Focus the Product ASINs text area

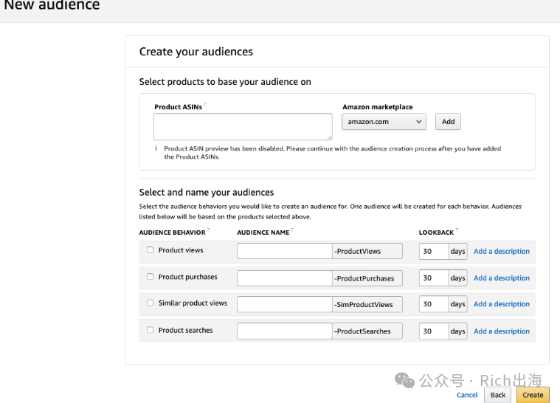[243, 126]
